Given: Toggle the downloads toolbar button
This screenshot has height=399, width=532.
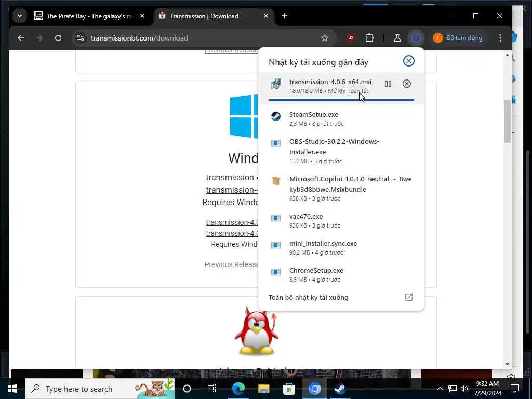Looking at the screenshot, I should pyautogui.click(x=416, y=38).
